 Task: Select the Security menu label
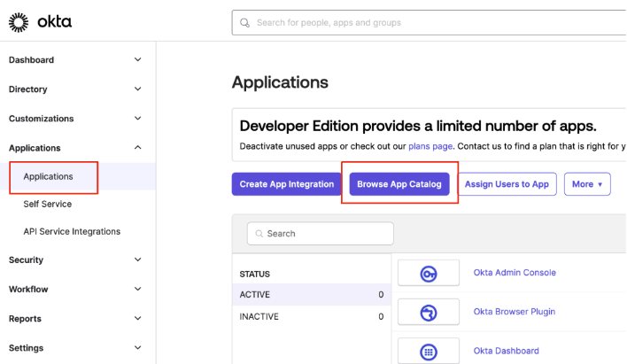tap(26, 260)
